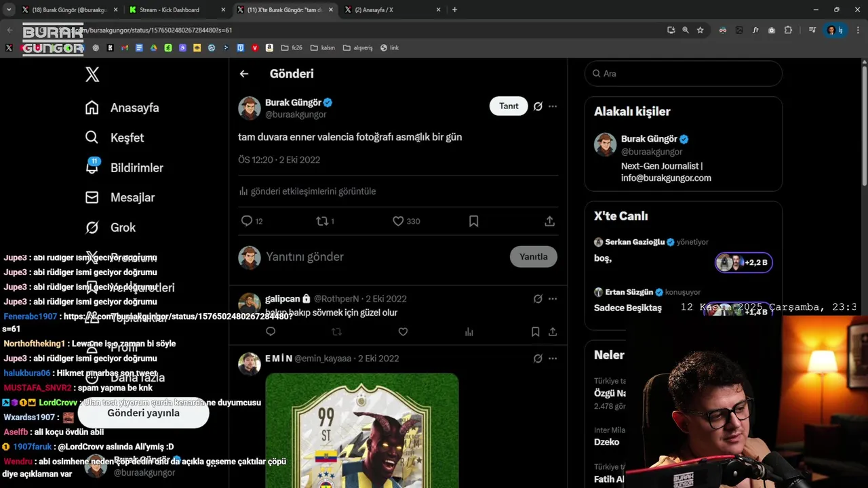Viewport: 868px width, 488px height.
Task: Open Bildirimler notifications
Action: tap(124, 167)
